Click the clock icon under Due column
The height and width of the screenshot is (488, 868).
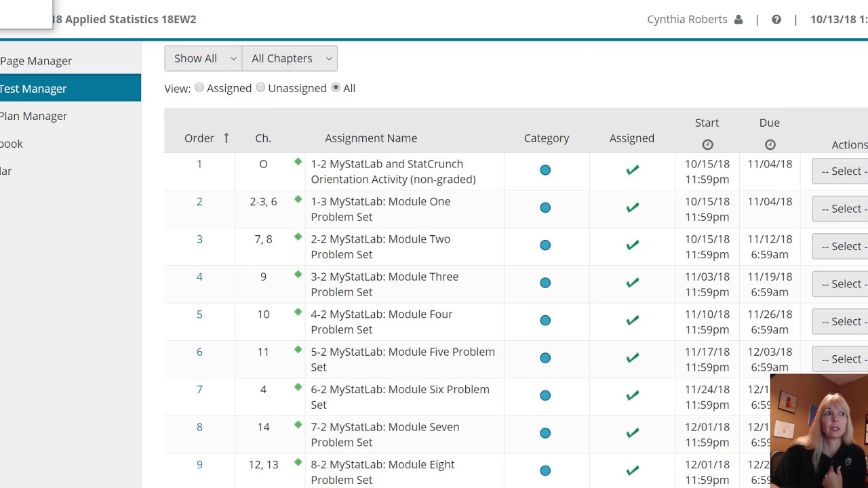click(x=770, y=144)
